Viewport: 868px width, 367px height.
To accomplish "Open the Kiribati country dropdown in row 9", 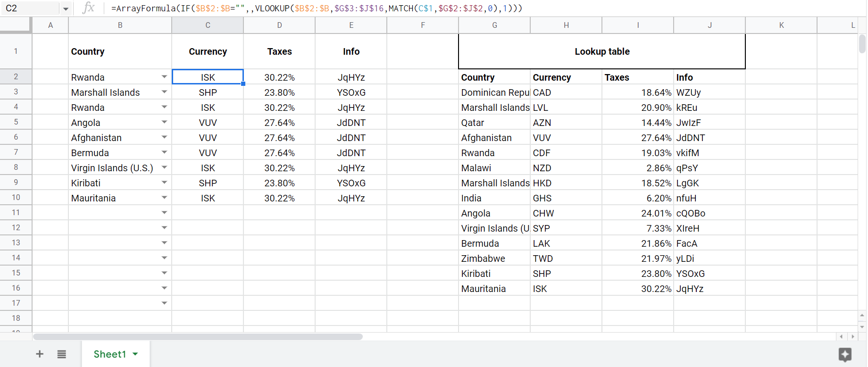I will [164, 182].
